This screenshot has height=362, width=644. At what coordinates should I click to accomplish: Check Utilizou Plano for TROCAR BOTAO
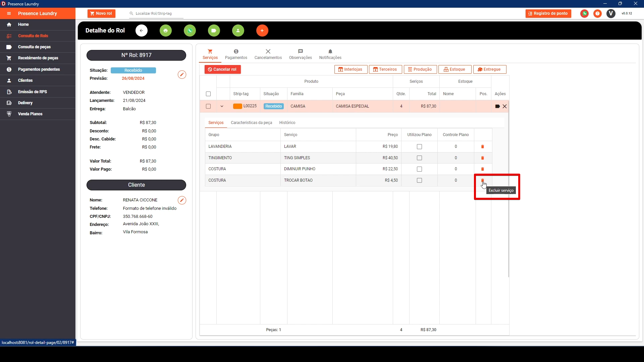coord(419,180)
